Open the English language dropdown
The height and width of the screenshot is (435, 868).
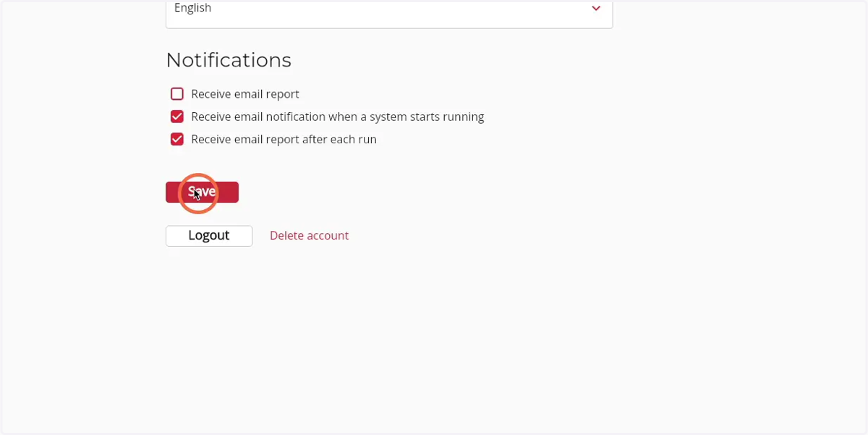(389, 13)
